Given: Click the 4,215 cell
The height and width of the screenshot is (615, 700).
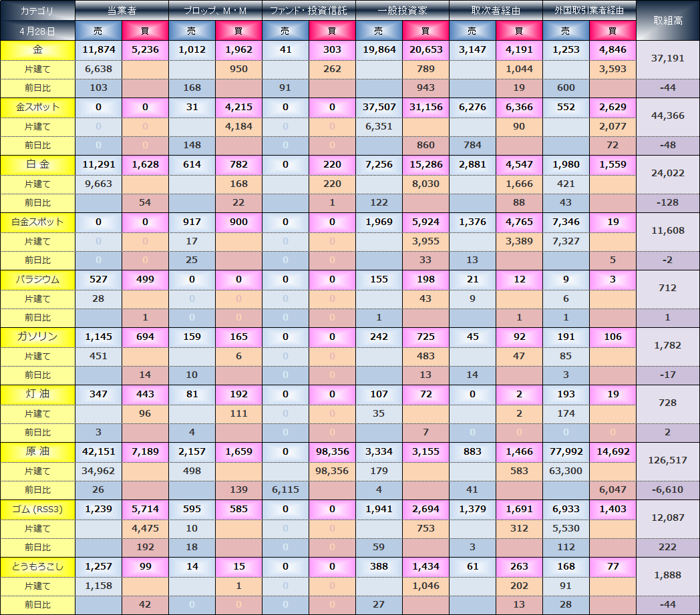Looking at the screenshot, I should (x=238, y=108).
